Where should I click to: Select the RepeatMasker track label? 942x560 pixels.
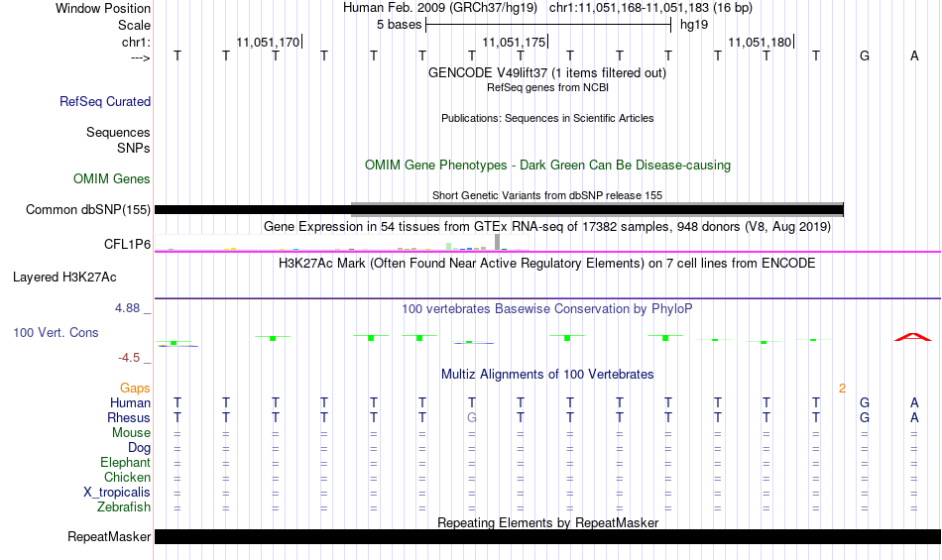click(x=109, y=536)
